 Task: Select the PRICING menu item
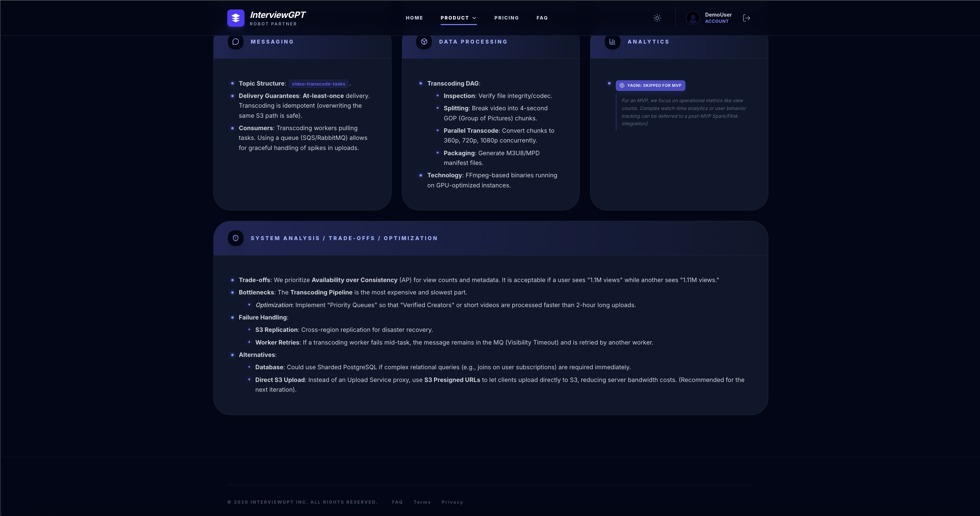point(506,18)
